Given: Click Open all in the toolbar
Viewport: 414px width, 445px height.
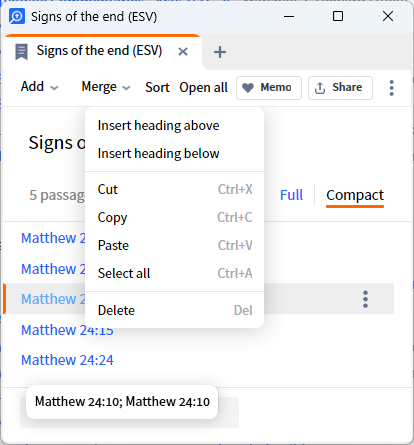Looking at the screenshot, I should coord(203,87).
